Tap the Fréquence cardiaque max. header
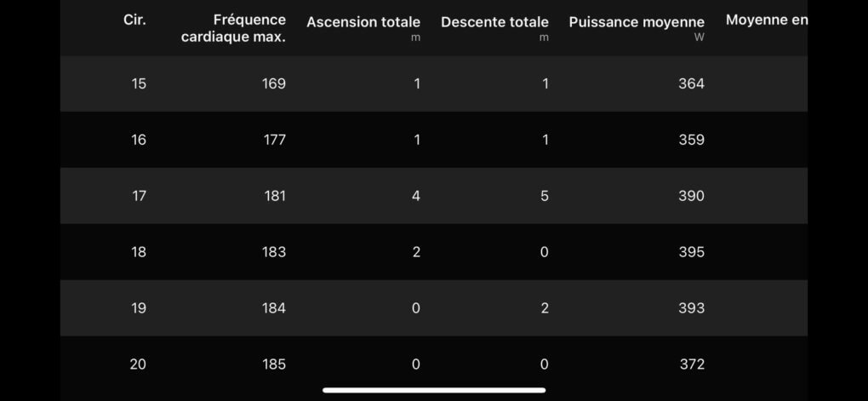This screenshot has width=868, height=401. click(x=233, y=29)
